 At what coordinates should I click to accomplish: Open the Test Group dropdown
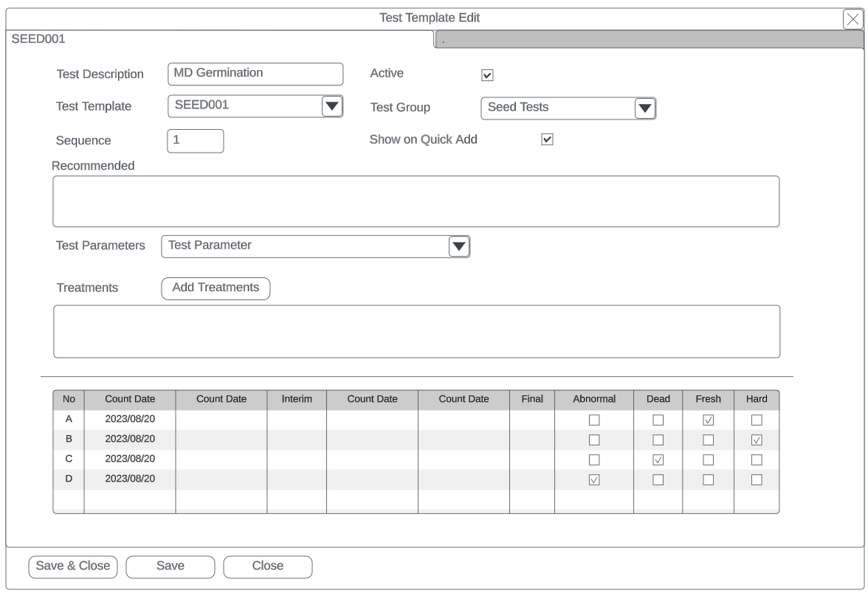(645, 108)
